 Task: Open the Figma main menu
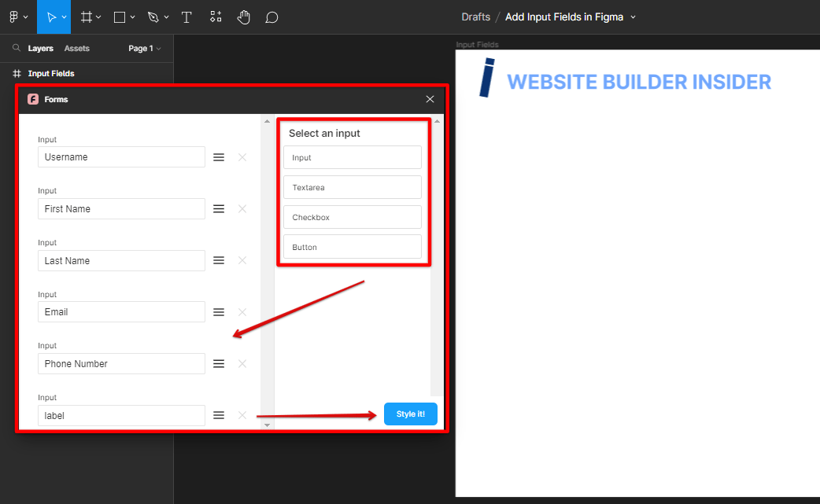[x=15, y=17]
